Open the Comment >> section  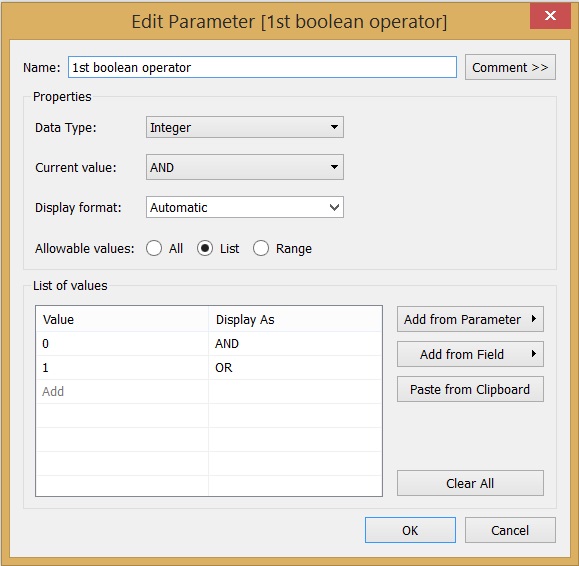(x=510, y=67)
